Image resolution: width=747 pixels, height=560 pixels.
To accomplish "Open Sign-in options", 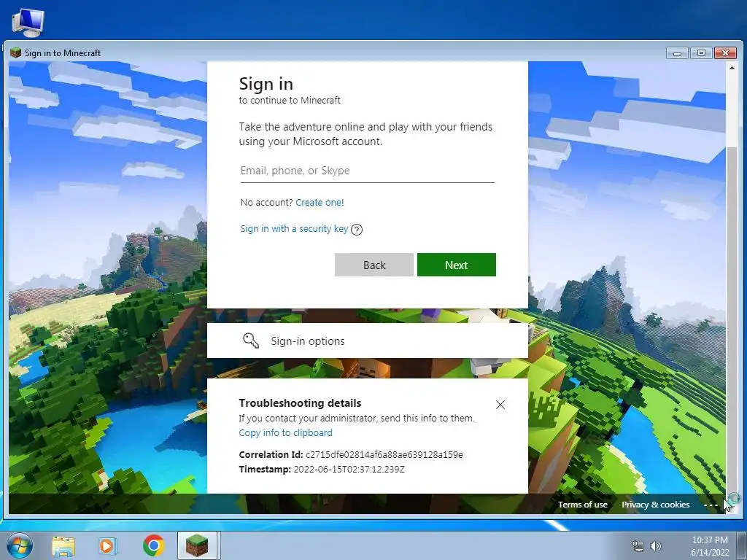I will click(368, 341).
